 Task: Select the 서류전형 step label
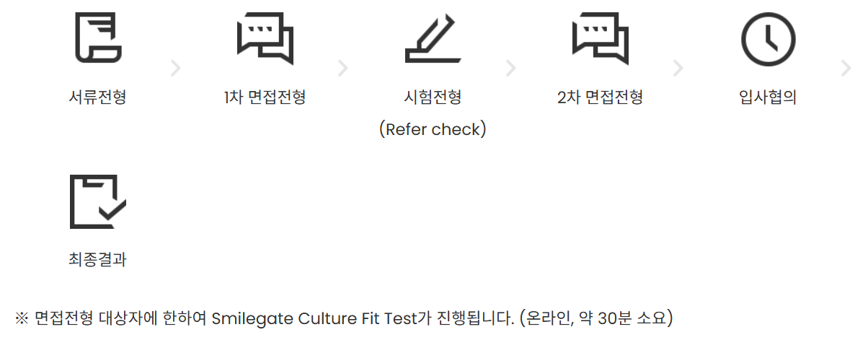click(x=97, y=97)
